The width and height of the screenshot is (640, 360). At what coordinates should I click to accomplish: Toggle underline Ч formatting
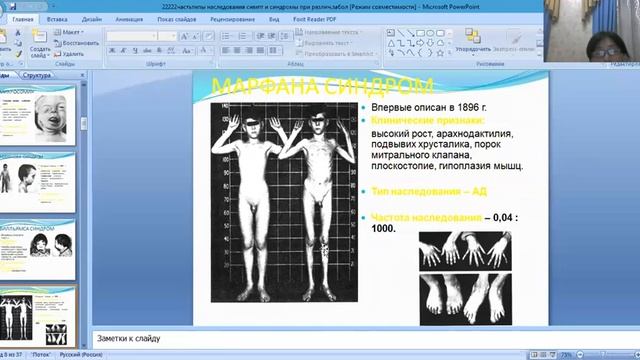(x=135, y=51)
